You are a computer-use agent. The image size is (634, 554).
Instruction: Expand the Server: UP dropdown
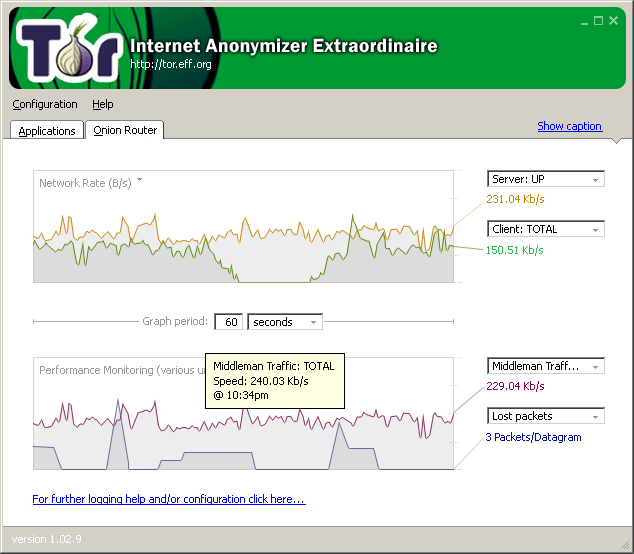tap(546, 179)
